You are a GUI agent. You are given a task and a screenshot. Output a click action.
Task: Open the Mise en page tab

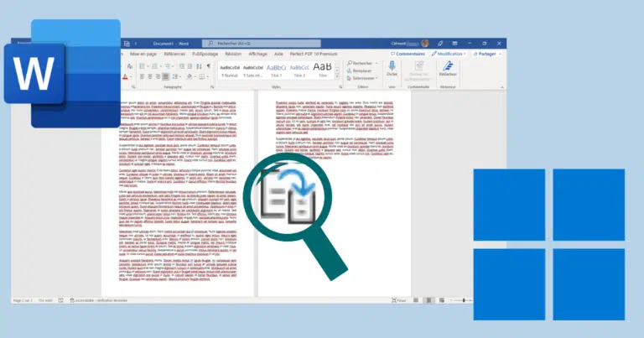[143, 54]
